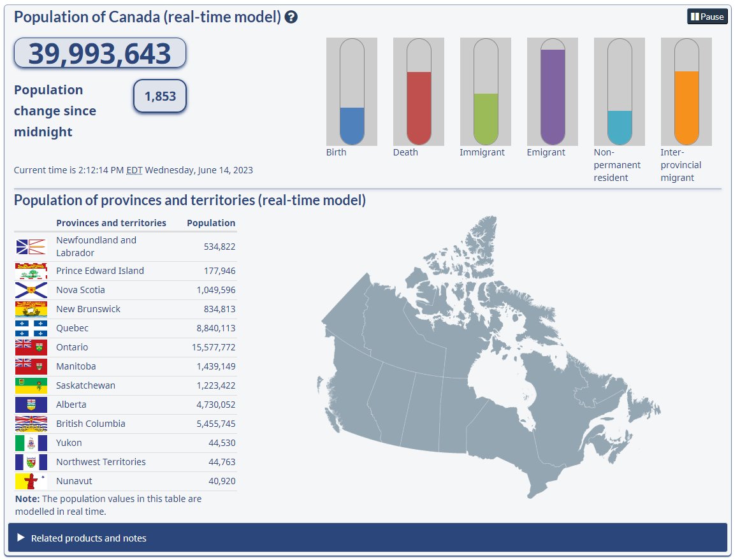Select the Nunavut flag icon

31,481
